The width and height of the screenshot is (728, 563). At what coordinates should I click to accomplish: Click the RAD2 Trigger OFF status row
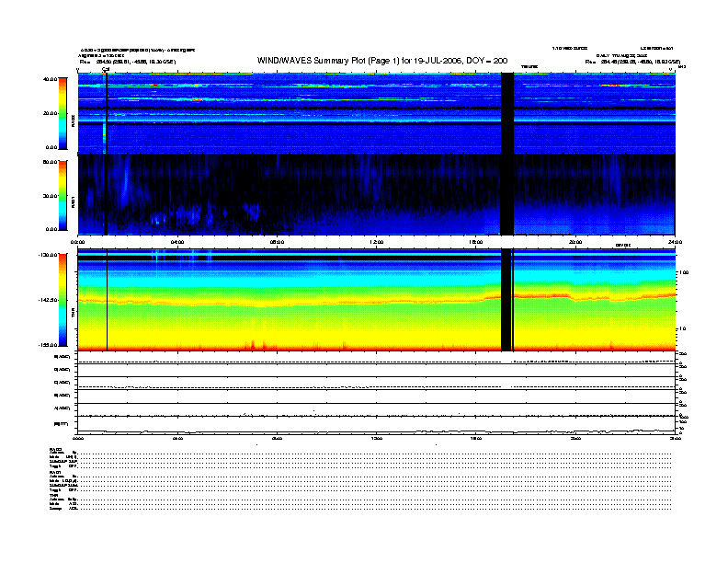(x=360, y=465)
